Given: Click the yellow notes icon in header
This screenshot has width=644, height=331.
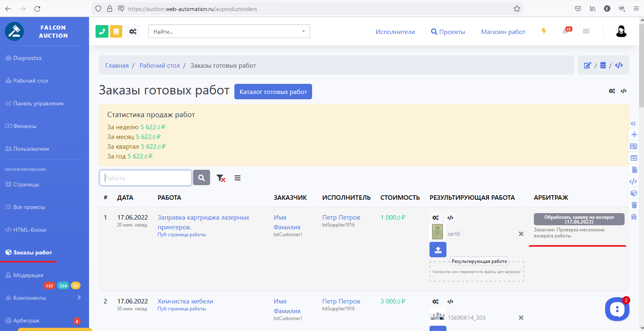Looking at the screenshot, I should click(116, 31).
